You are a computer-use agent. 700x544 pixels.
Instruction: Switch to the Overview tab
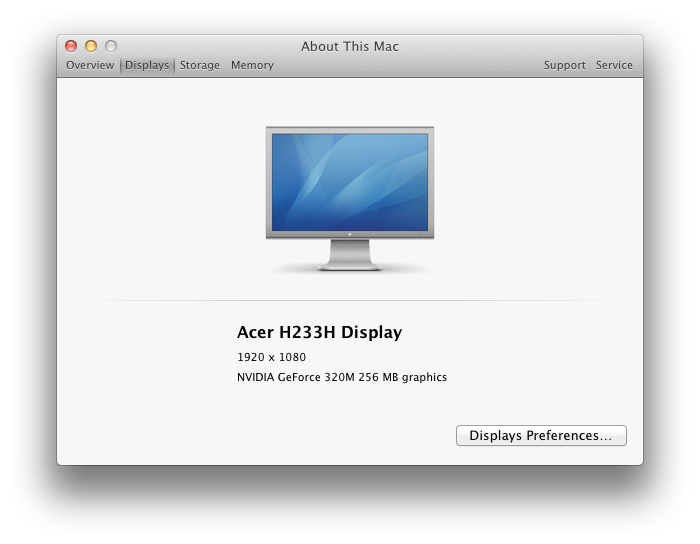90,65
